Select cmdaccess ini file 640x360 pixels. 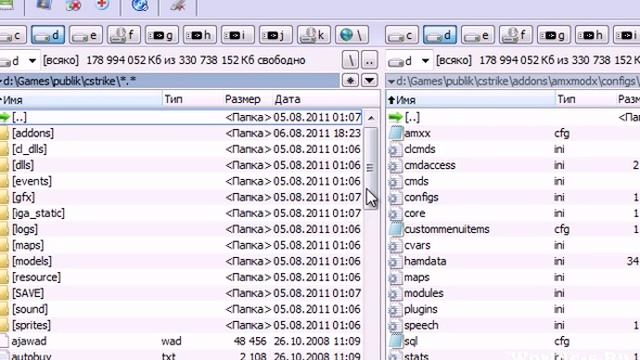[513, 165]
